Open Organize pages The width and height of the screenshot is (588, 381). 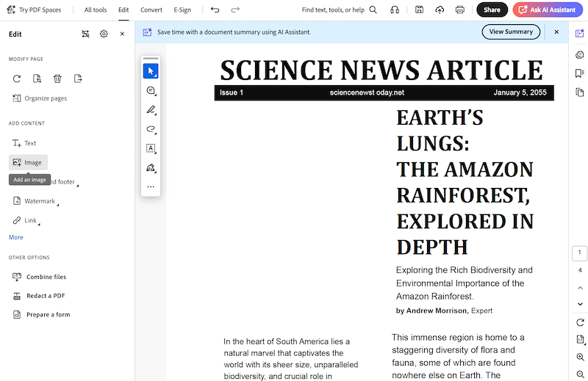[x=40, y=98]
